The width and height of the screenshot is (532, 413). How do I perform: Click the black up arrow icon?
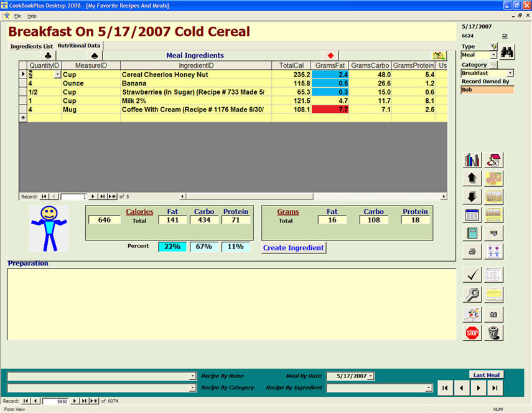click(x=472, y=179)
